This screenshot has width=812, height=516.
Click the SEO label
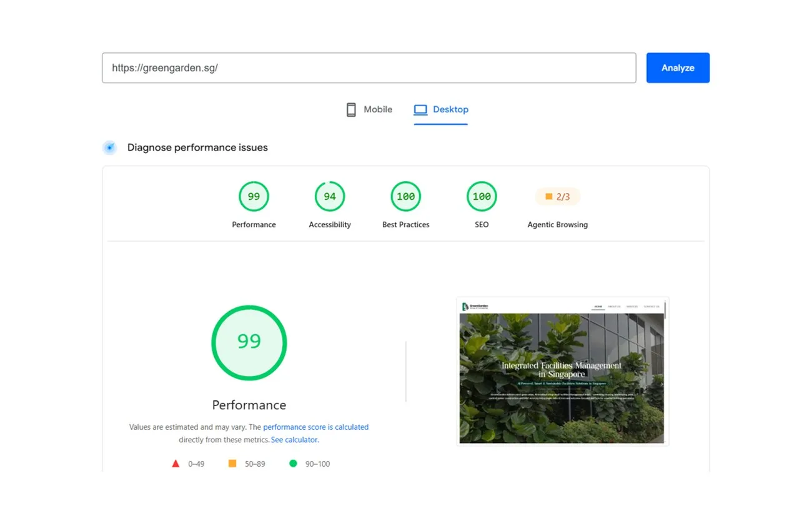482,225
